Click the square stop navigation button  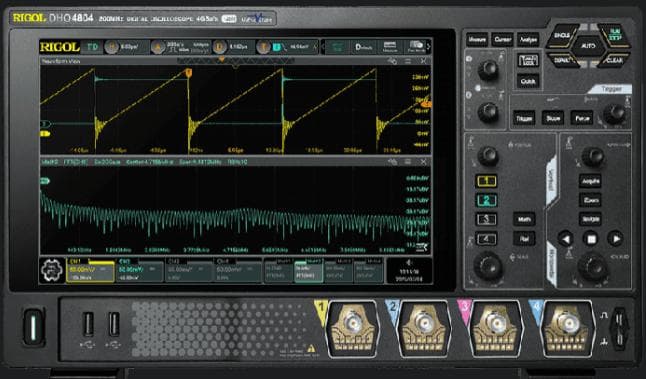point(591,239)
